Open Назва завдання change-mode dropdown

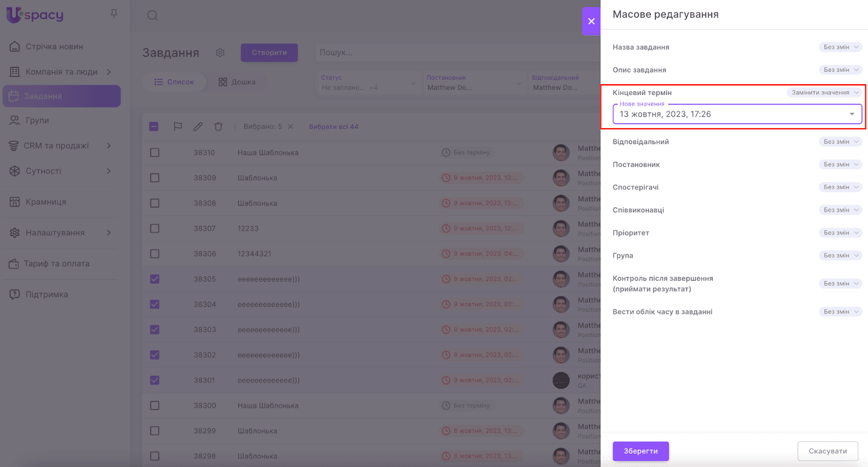(x=840, y=47)
